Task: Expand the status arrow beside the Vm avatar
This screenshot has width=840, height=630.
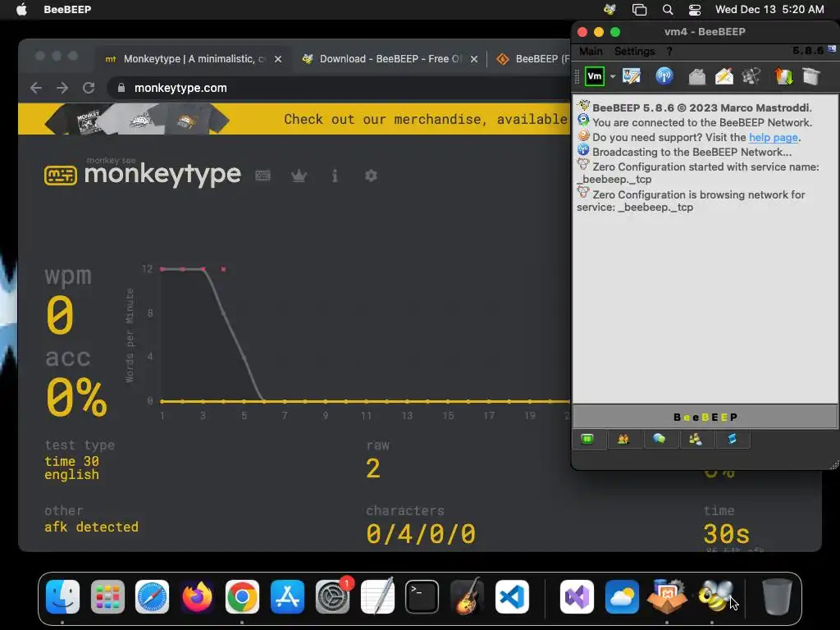Action: pyautogui.click(x=612, y=76)
